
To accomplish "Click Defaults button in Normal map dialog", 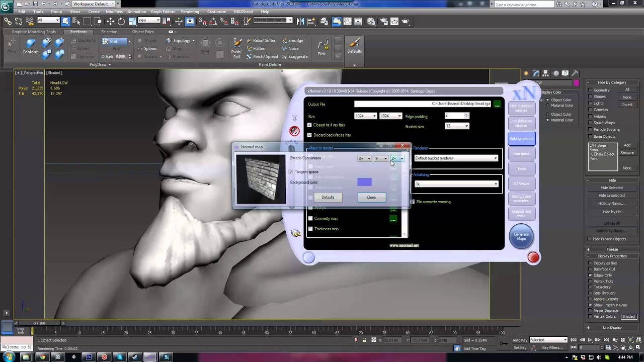I will 328,198.
